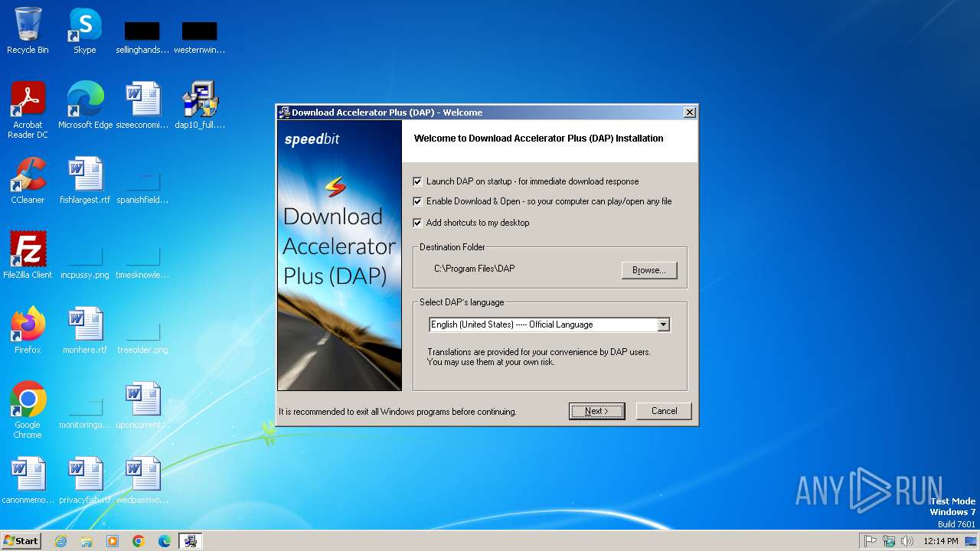980x551 pixels.
Task: Select the monhere.rtf document
Action: (85, 331)
